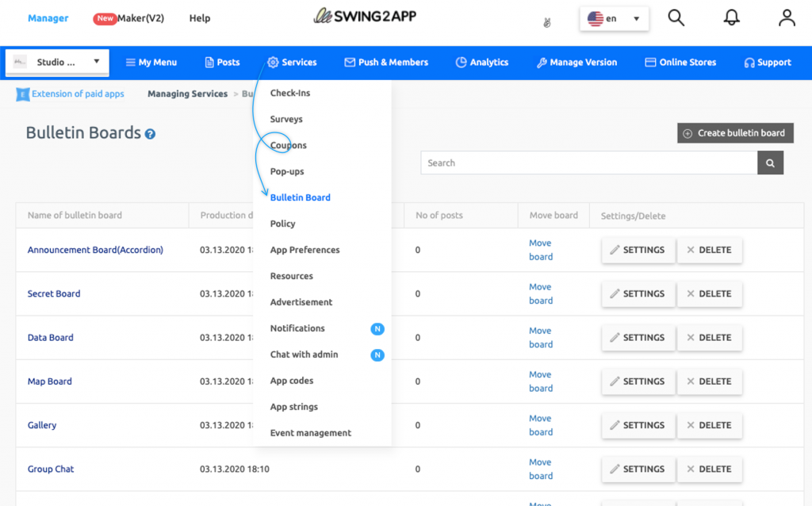This screenshot has width=812, height=506.
Task: Click the Extension of paid apps icon
Action: pyautogui.click(x=22, y=94)
